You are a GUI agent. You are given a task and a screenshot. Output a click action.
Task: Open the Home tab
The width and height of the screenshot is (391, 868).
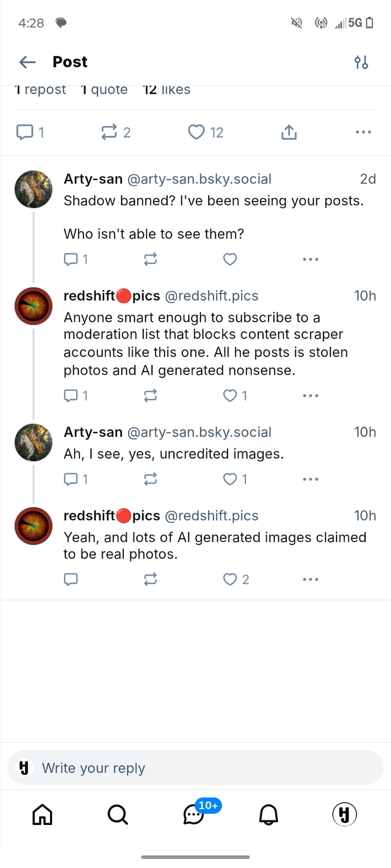coord(43,814)
